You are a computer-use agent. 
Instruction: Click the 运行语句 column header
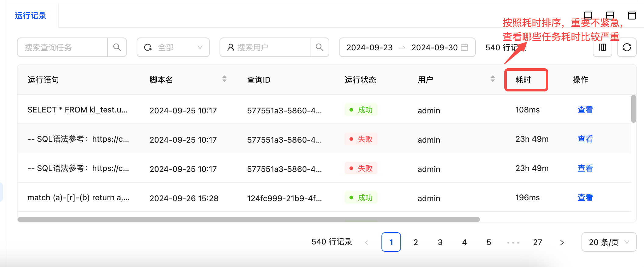[43, 80]
